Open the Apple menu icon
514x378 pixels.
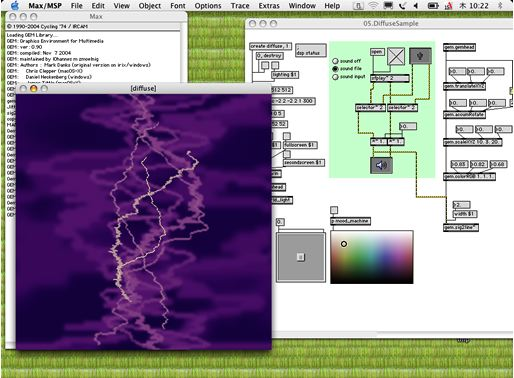15,5
